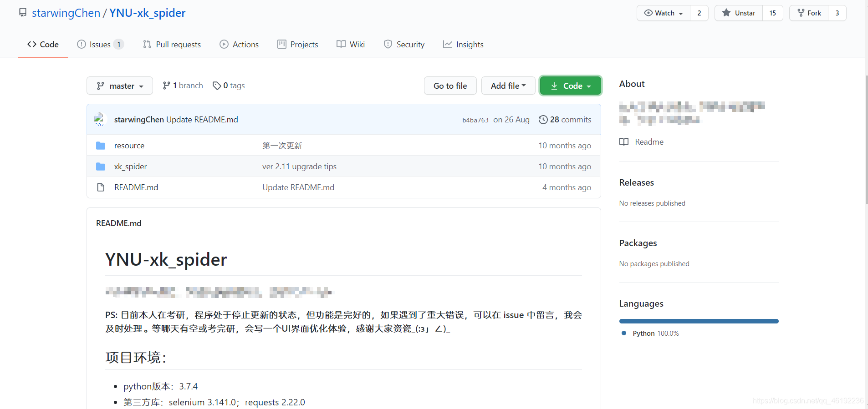Image resolution: width=868 pixels, height=409 pixels.
Task: Open the Pull requests tab
Action: click(x=172, y=44)
